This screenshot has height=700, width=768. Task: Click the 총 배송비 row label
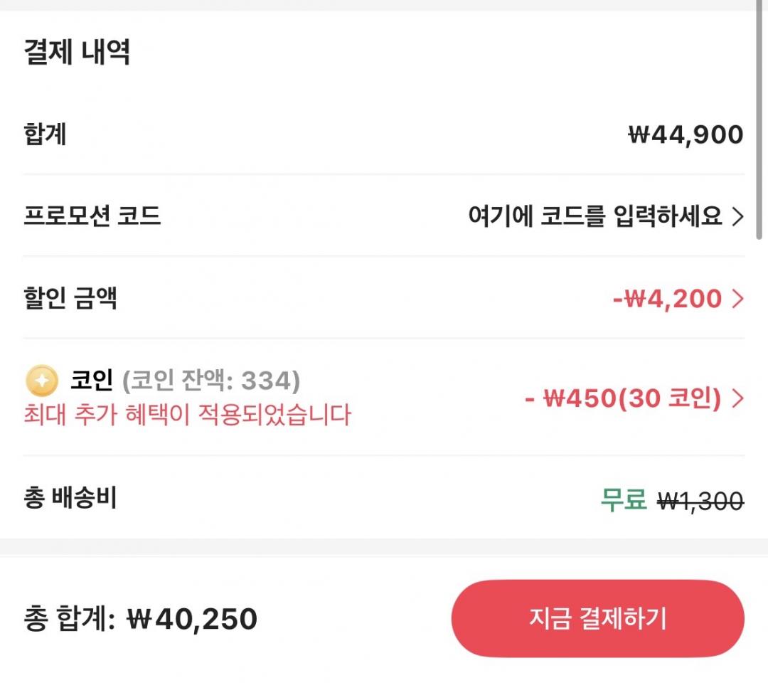tap(70, 499)
